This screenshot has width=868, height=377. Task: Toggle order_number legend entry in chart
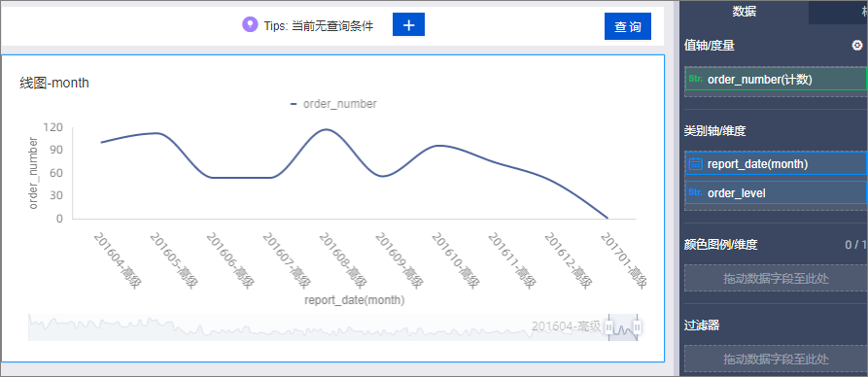pyautogui.click(x=333, y=104)
